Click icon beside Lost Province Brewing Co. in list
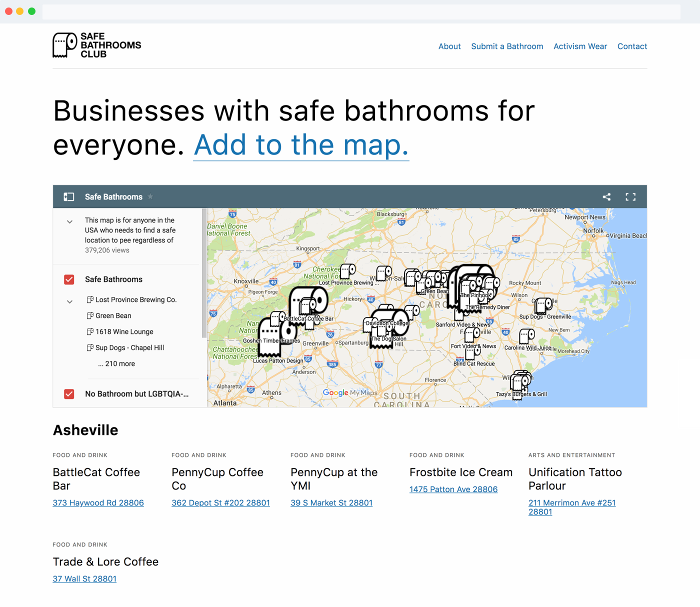 (90, 299)
